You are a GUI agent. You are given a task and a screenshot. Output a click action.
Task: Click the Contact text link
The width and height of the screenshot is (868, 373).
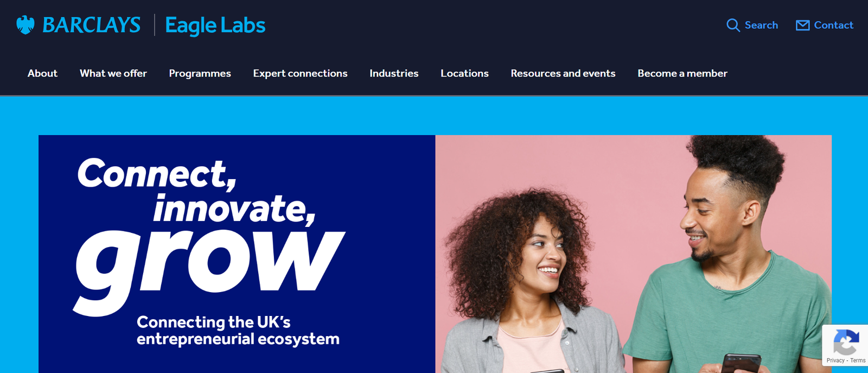[x=833, y=26]
